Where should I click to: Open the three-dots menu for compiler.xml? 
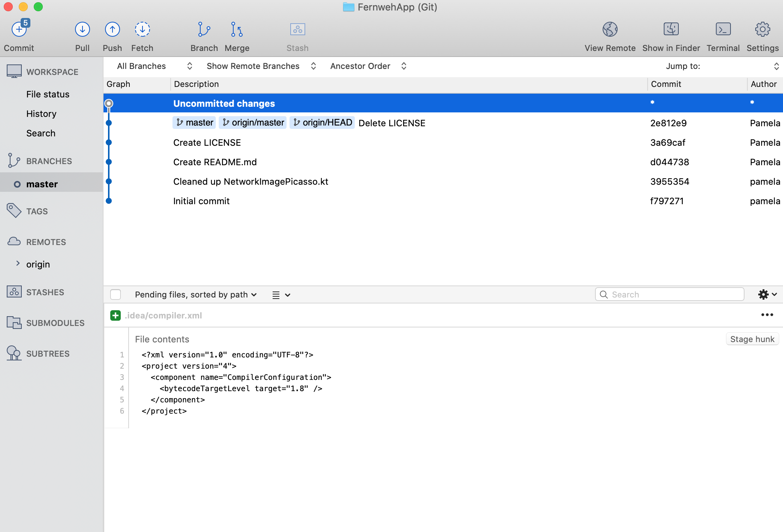(x=767, y=315)
